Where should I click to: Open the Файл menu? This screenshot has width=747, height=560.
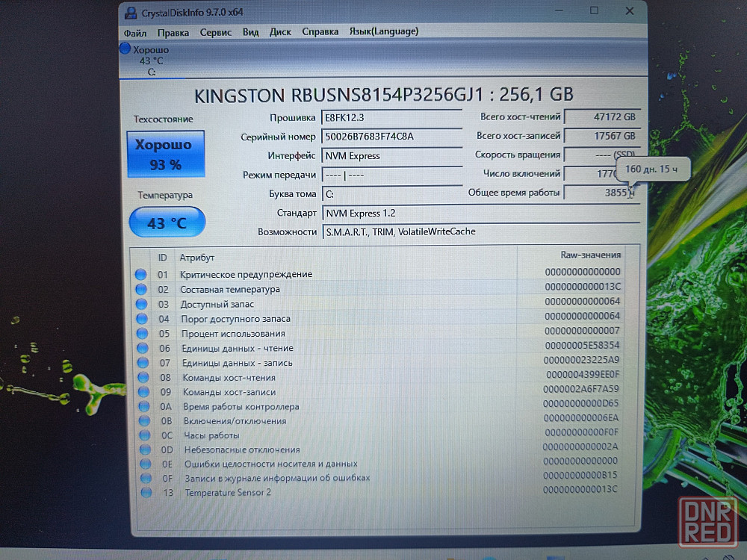coord(135,32)
